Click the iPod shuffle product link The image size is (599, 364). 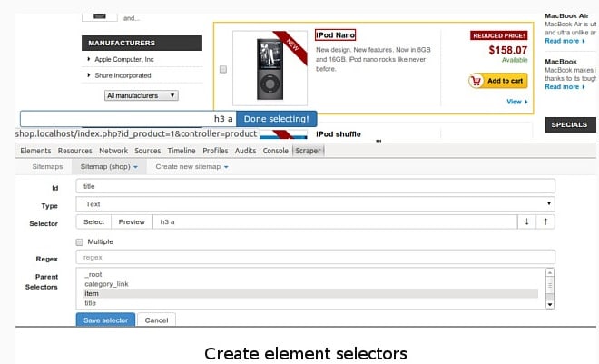click(x=339, y=134)
